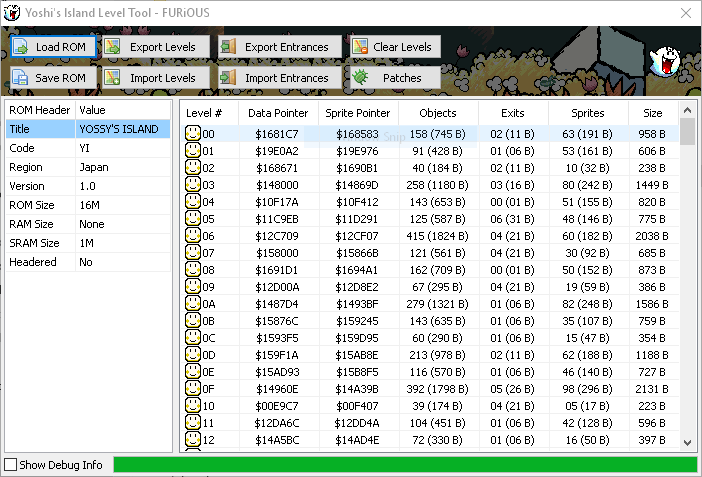This screenshot has width=702, height=477.
Task: Sort by Sprites column header
Action: pyautogui.click(x=588, y=113)
